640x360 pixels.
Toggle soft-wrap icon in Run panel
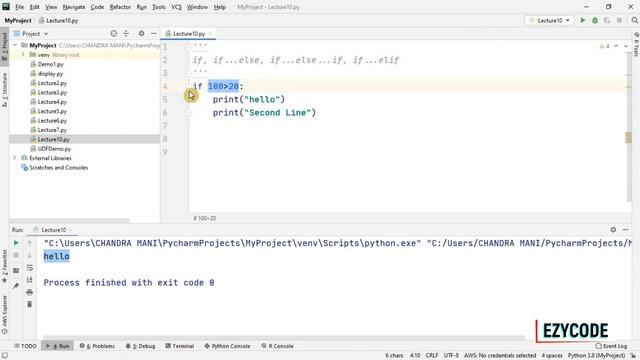pyautogui.click(x=29, y=268)
